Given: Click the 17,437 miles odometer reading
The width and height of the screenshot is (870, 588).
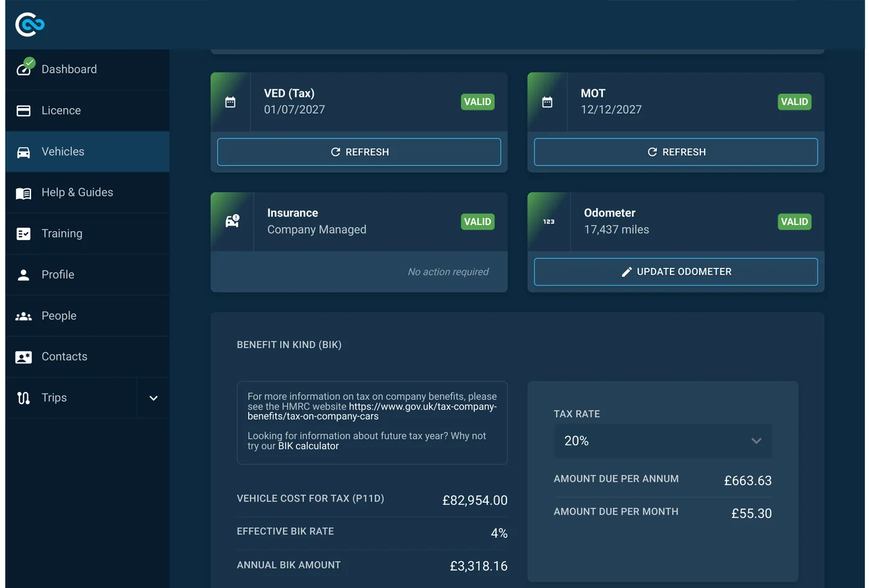Looking at the screenshot, I should [616, 230].
